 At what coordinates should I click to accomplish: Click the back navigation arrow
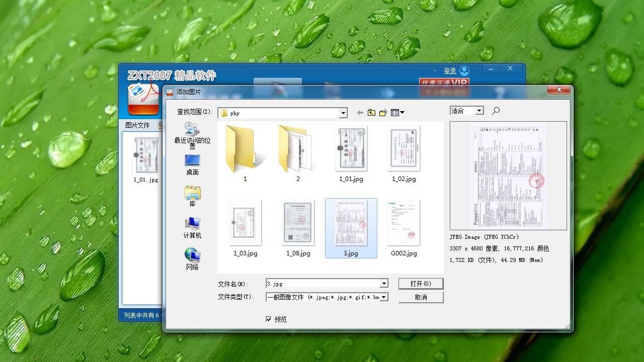click(360, 113)
